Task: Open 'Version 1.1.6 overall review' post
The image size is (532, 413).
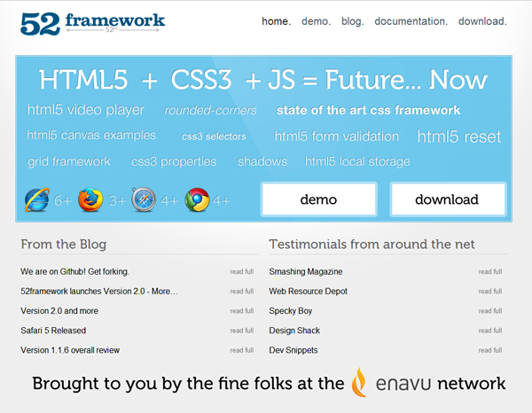Action: pyautogui.click(x=70, y=350)
